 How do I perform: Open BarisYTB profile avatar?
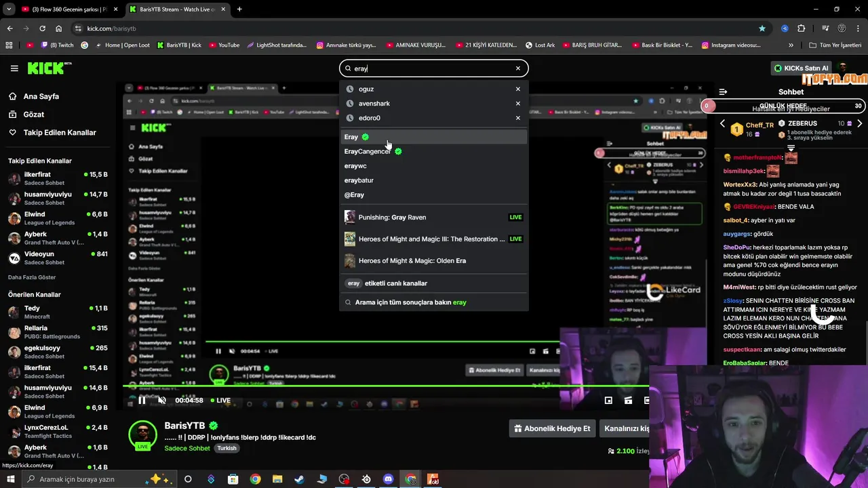tap(142, 435)
